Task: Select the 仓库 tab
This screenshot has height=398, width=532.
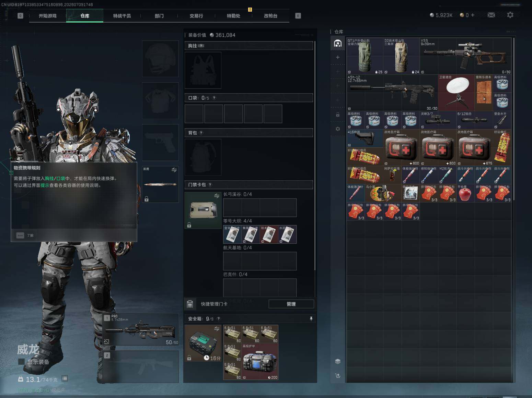Action: [85, 16]
